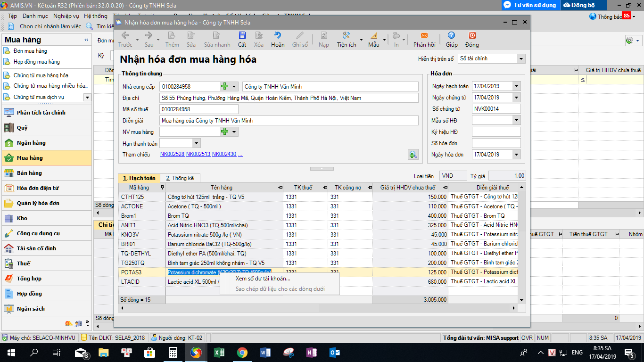Viewport: 644px width, 362px height.
Task: Open the Hệ thống menu
Action: coord(96,16)
